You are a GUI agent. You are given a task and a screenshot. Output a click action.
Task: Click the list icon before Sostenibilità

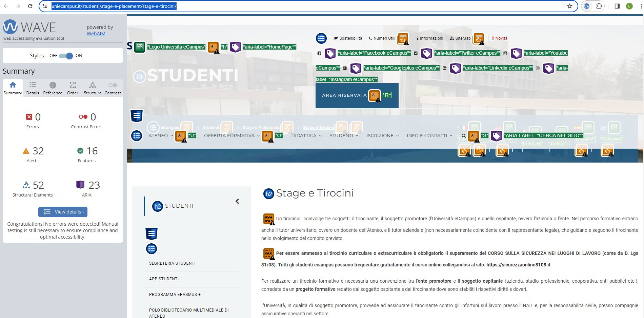(x=321, y=38)
